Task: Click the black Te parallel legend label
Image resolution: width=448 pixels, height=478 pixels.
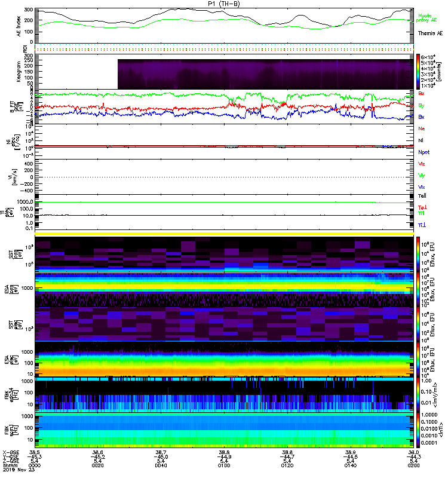Action: [x=422, y=196]
